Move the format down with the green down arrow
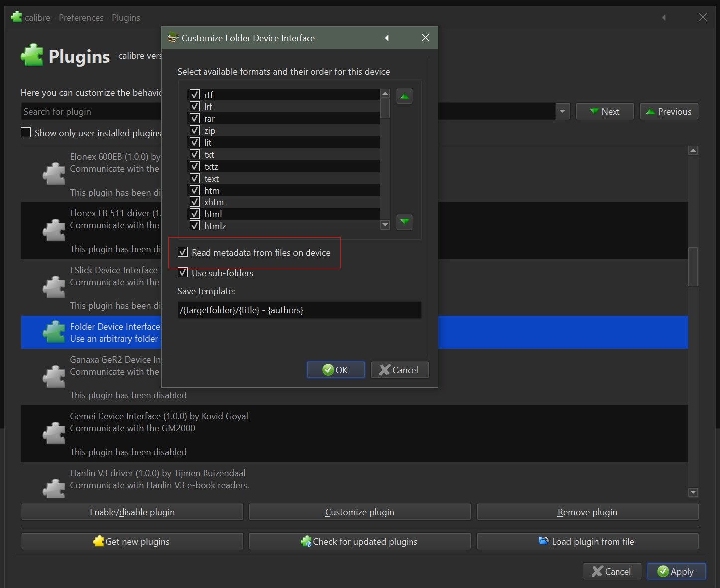 [x=405, y=222]
